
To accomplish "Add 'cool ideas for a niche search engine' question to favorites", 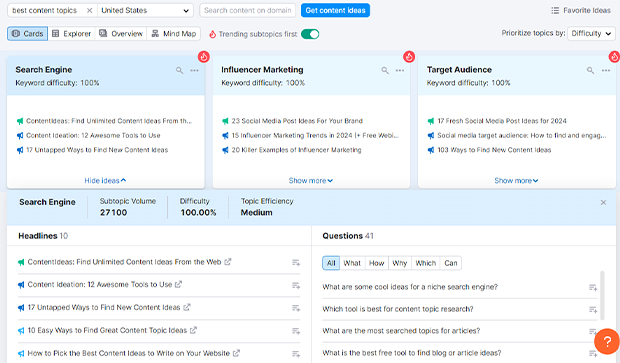I will [x=593, y=287].
